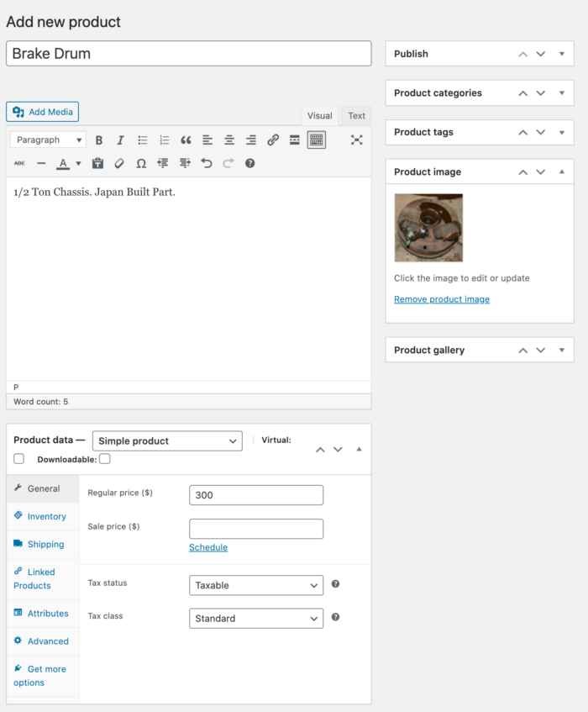Open keyboard shortcuts help icon
This screenshot has width=588, height=712.
pyautogui.click(x=249, y=163)
